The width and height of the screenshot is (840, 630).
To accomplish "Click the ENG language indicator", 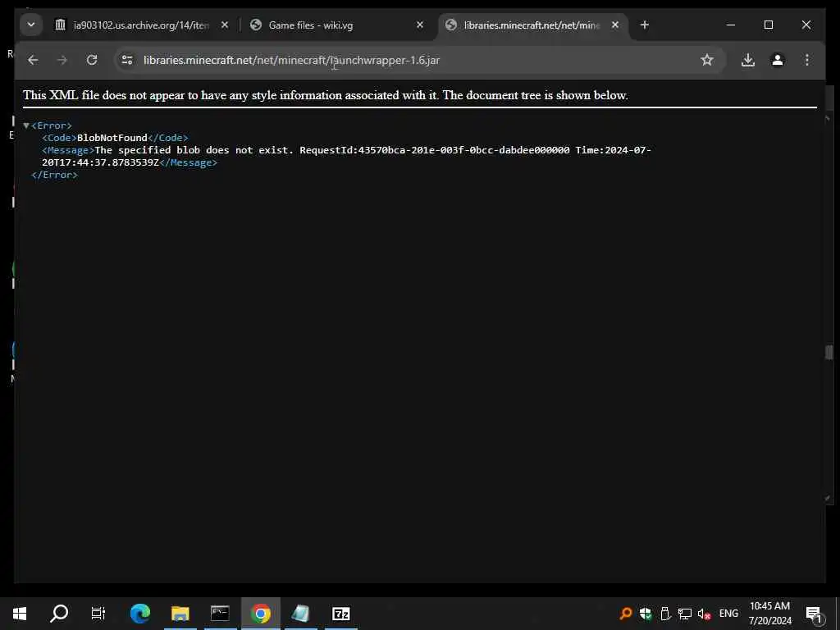I will coord(728,614).
